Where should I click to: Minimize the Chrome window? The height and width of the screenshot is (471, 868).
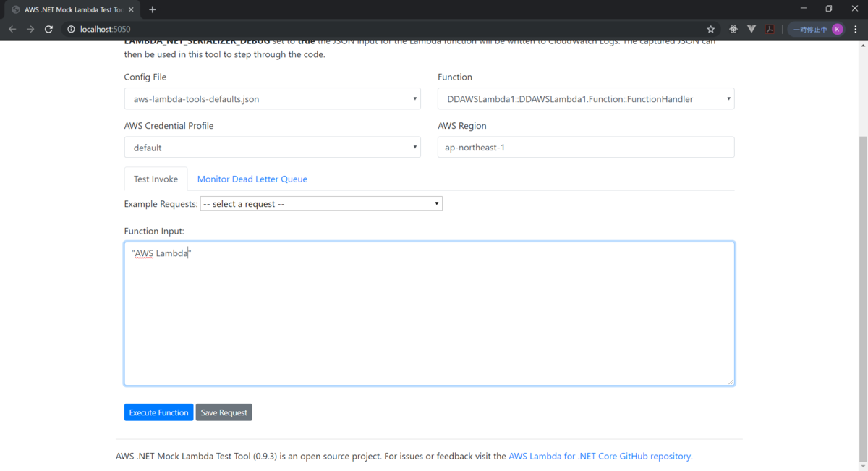[804, 9]
